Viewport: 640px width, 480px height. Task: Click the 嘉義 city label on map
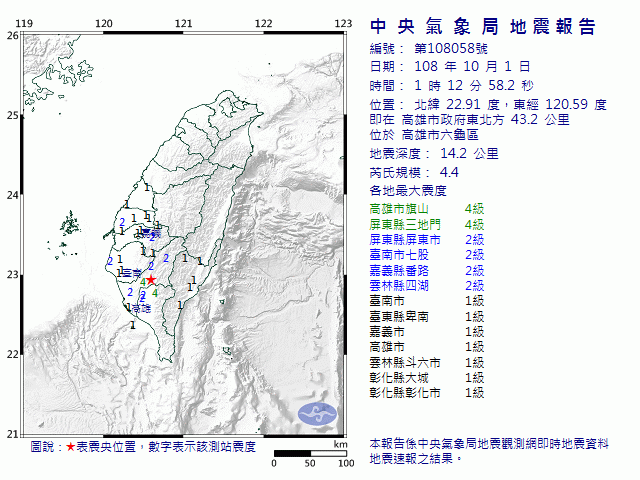coord(151,233)
